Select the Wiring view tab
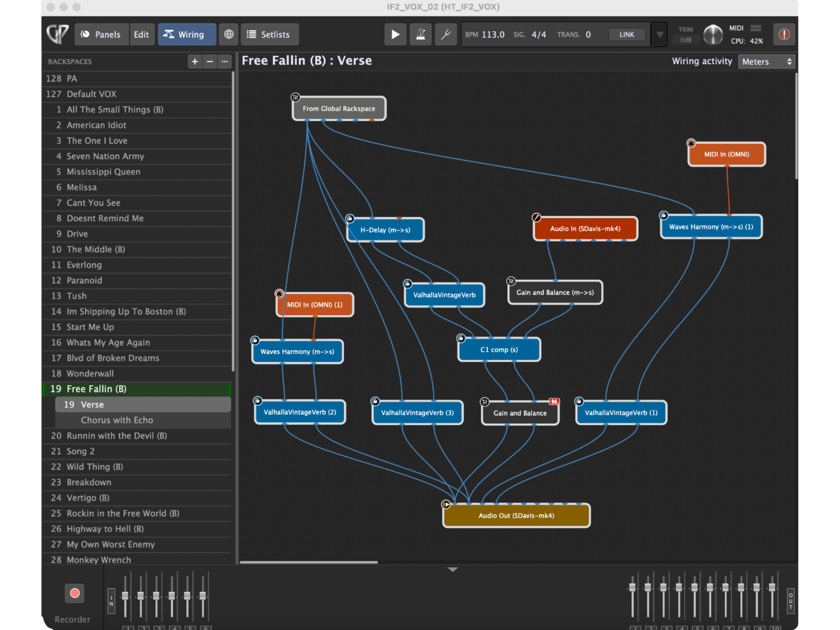 (x=187, y=34)
